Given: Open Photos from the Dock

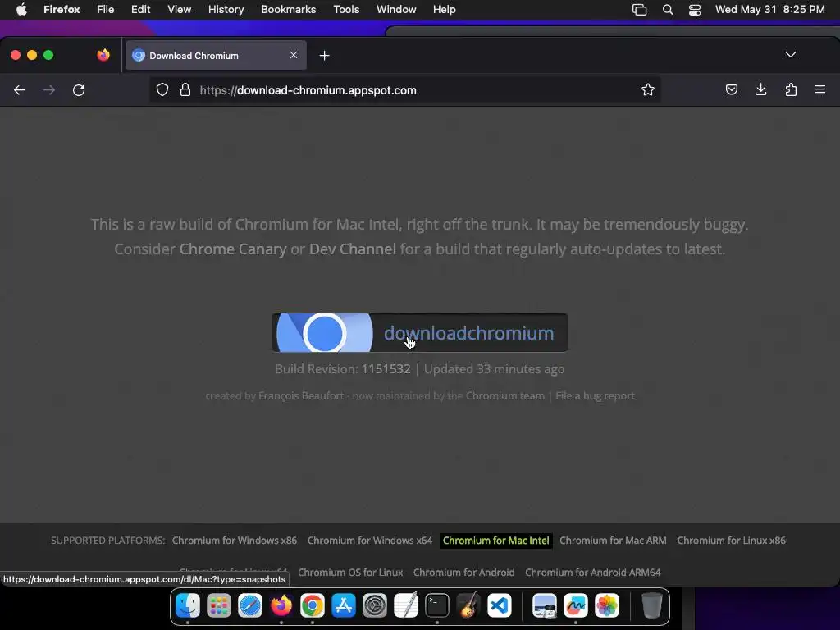Looking at the screenshot, I should [606, 606].
